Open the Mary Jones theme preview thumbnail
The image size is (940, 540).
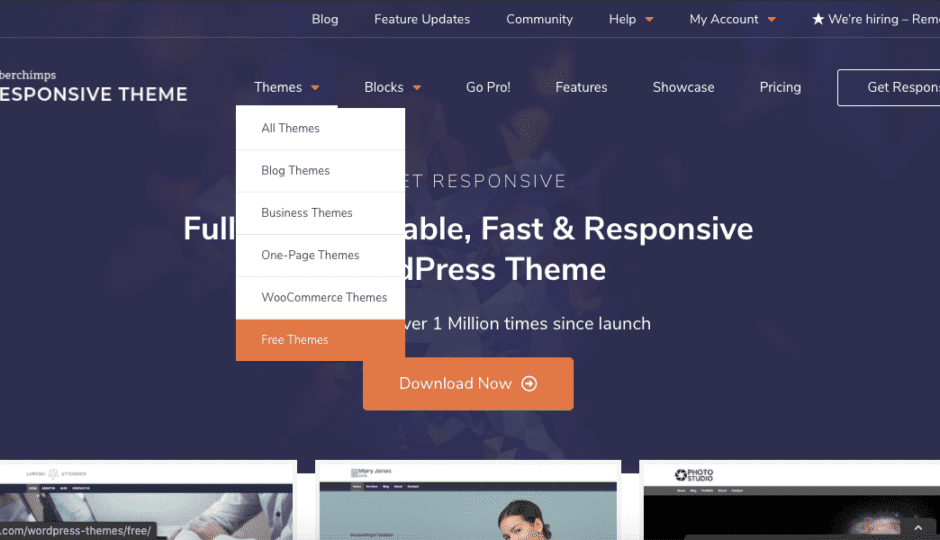[468, 500]
